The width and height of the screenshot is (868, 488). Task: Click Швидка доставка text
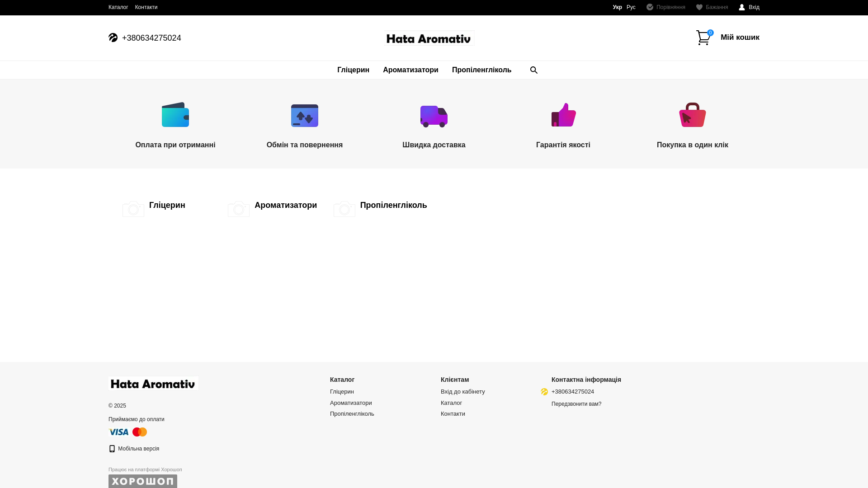tap(434, 145)
